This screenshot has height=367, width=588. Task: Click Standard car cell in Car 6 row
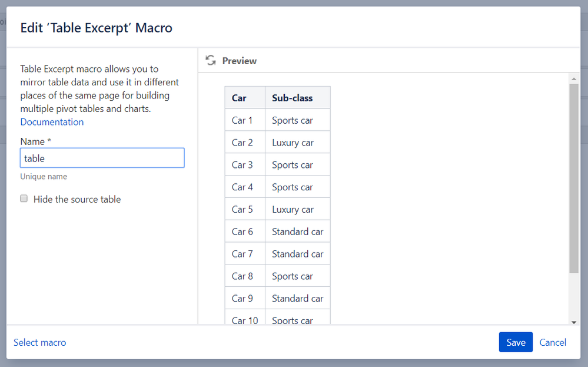[x=298, y=232]
